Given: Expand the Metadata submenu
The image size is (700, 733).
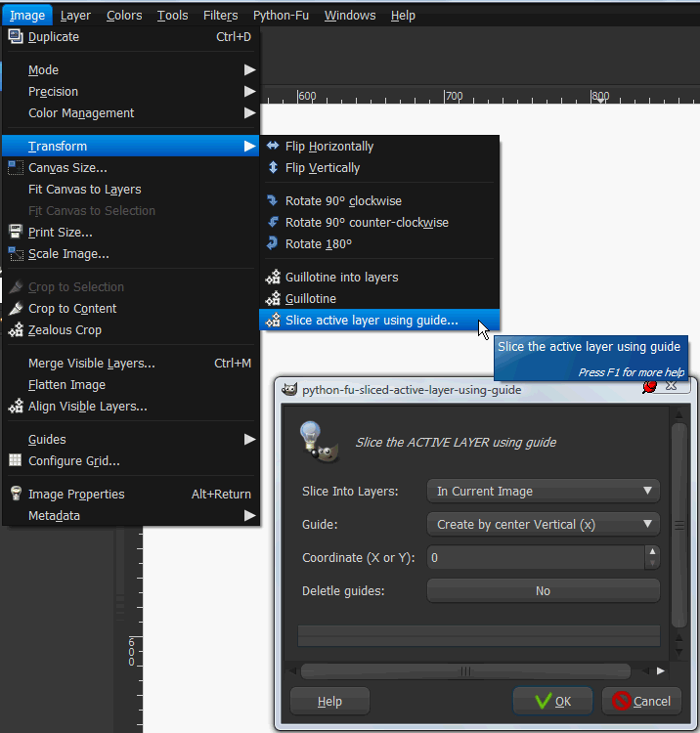Looking at the screenshot, I should (131, 515).
